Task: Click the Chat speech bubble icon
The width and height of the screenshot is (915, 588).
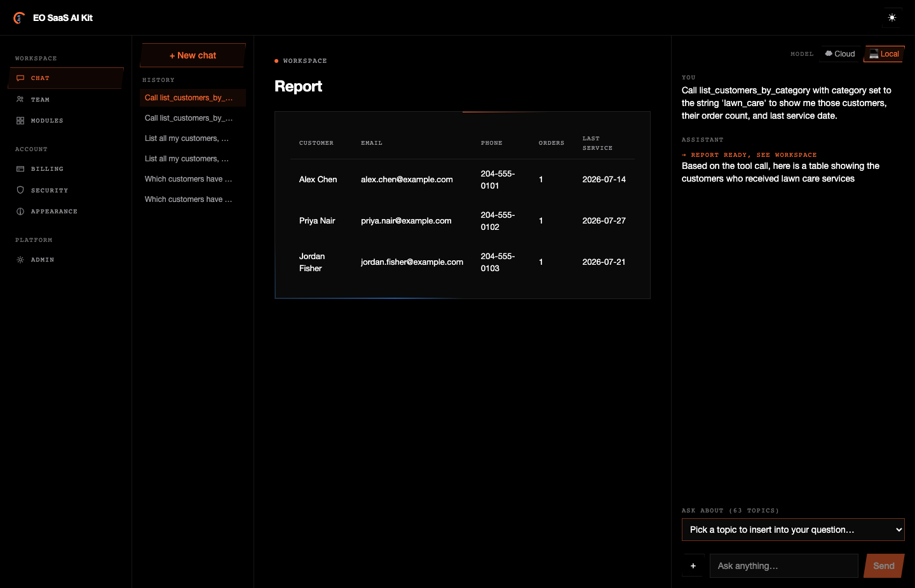Action: tap(20, 78)
